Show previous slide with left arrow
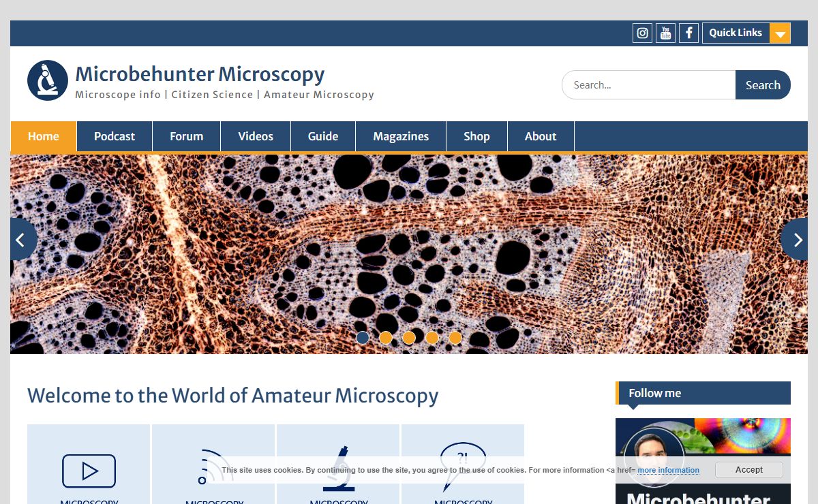 pyautogui.click(x=22, y=239)
